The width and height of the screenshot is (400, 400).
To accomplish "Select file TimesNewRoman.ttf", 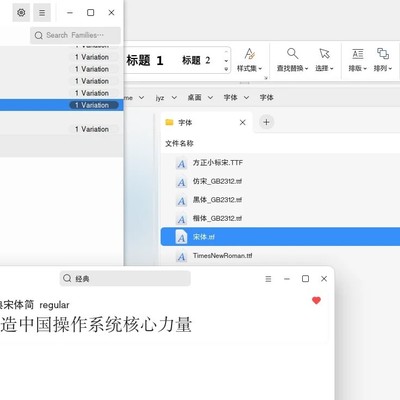I will (x=280, y=256).
